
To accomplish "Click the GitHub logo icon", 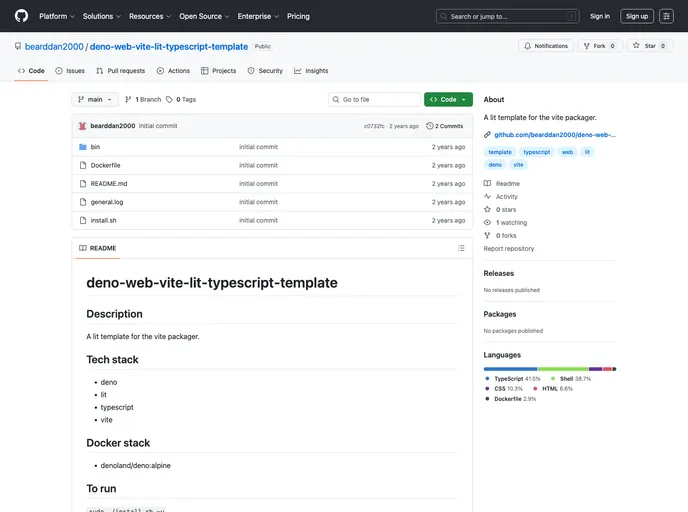I will [21, 16].
